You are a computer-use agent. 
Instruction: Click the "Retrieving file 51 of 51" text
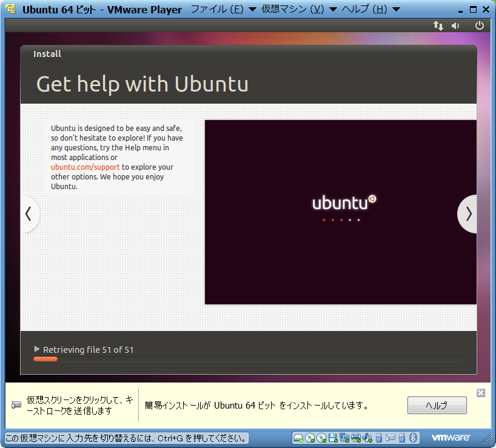tap(89, 350)
